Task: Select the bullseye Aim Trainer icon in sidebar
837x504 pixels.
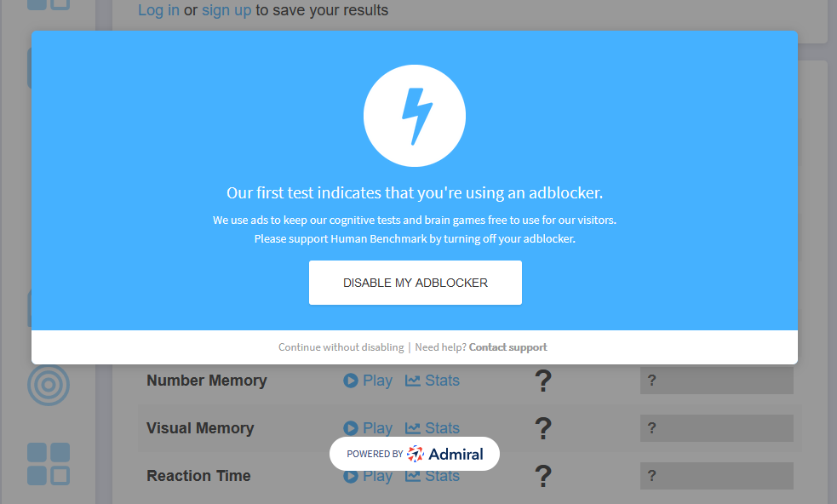Action: pos(49,385)
